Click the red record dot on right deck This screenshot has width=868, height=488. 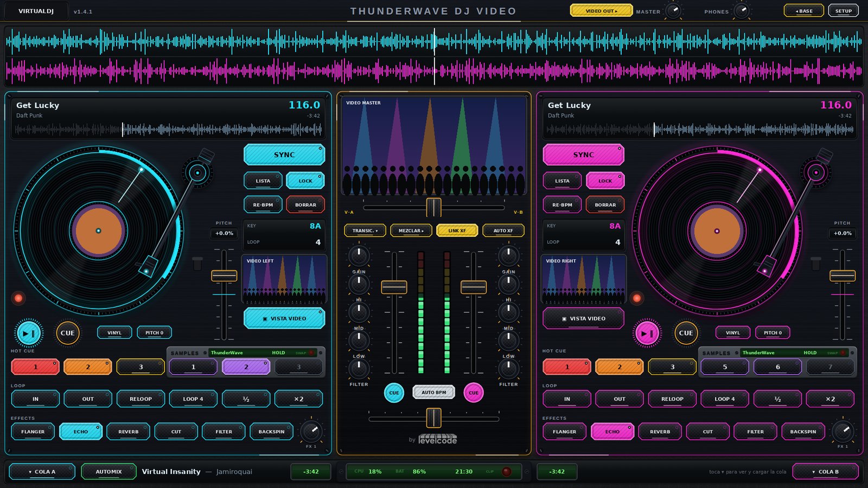(637, 298)
